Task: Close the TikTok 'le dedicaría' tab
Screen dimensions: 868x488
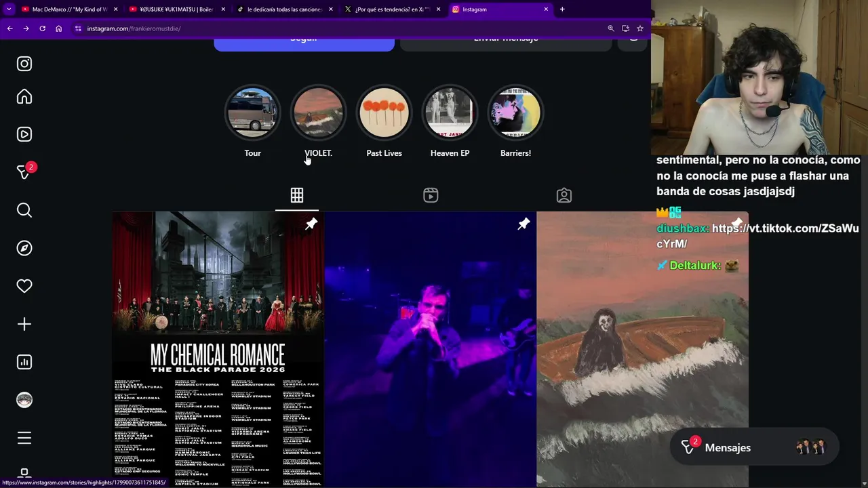Action: pos(331,9)
